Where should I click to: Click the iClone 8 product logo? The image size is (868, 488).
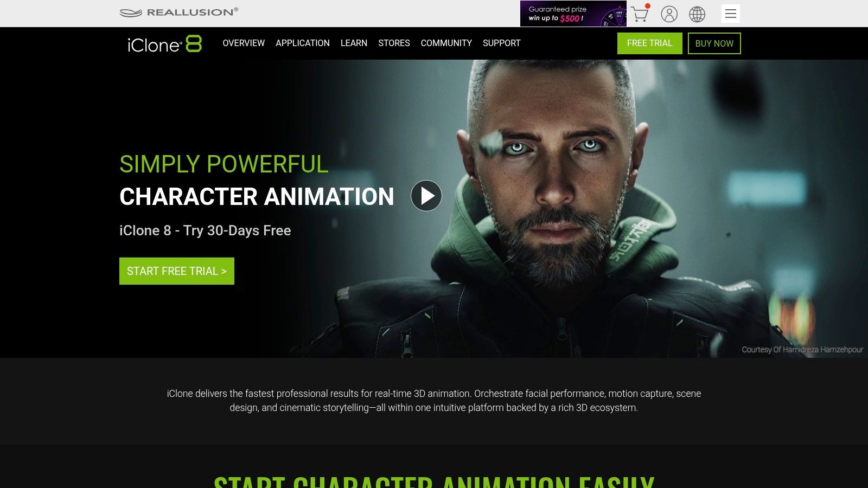coord(164,44)
